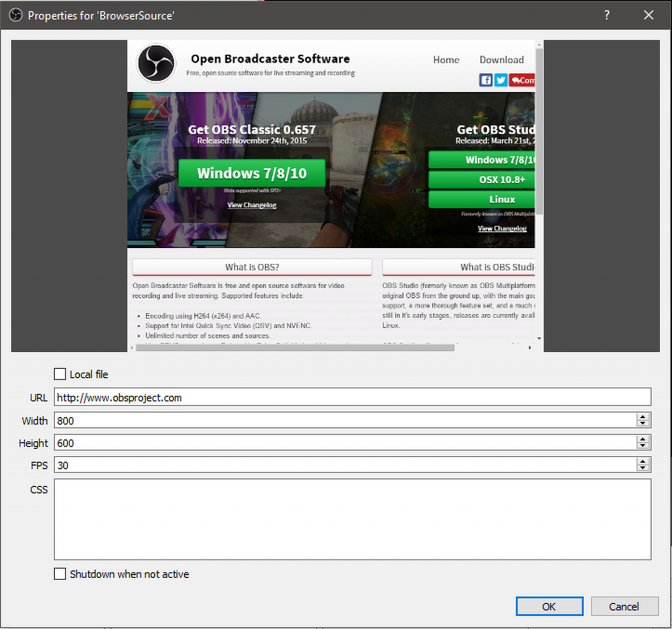Screen dimensions: 672x629
Task: Increase FPS value with up arrow
Action: (x=643, y=462)
